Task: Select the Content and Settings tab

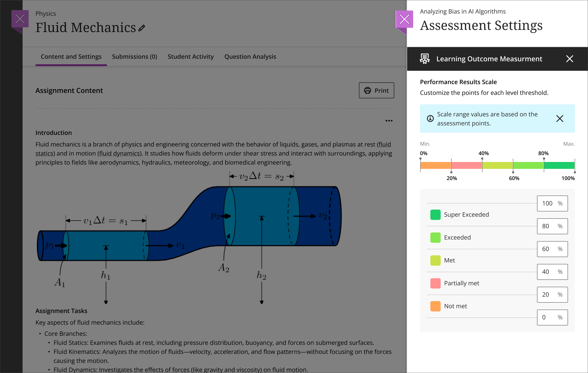Action: pos(71,56)
